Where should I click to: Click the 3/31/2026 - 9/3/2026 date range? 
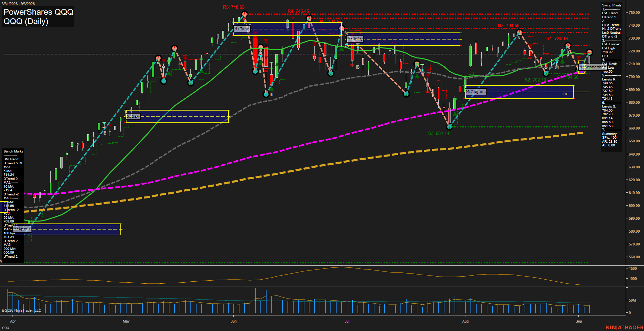pos(18,4)
